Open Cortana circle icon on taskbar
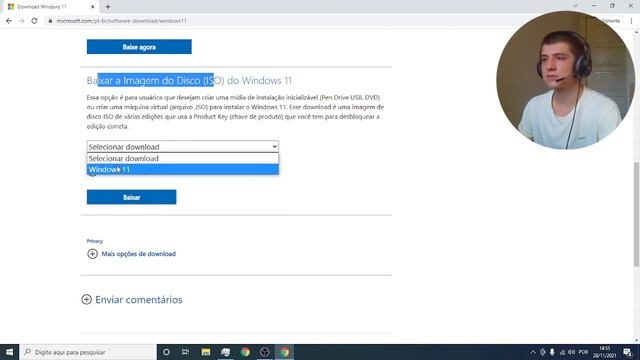Image resolution: width=640 pixels, height=360 pixels. click(x=166, y=352)
